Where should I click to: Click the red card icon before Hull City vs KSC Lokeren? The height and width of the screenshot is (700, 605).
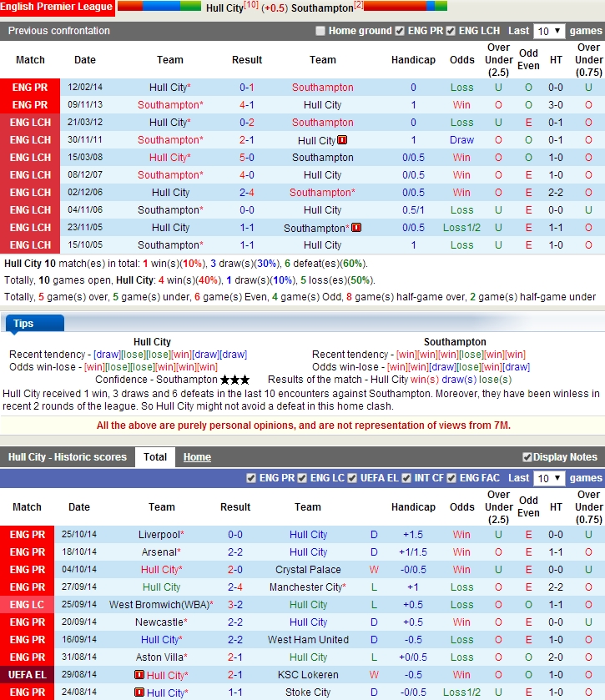139,675
